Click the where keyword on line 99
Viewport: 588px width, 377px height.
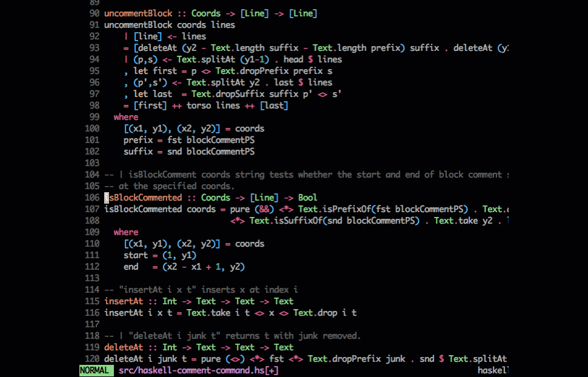[x=125, y=116]
